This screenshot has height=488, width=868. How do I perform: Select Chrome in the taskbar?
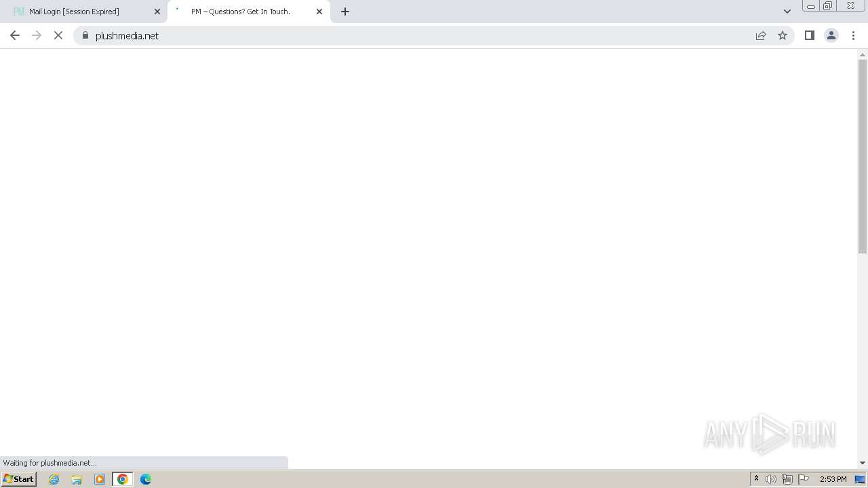pos(123,479)
